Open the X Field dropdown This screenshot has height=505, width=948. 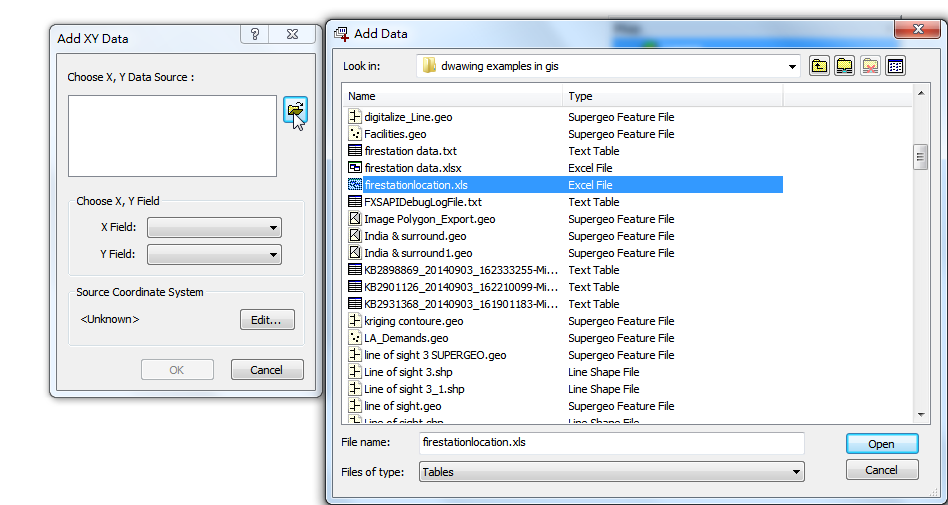[214, 228]
